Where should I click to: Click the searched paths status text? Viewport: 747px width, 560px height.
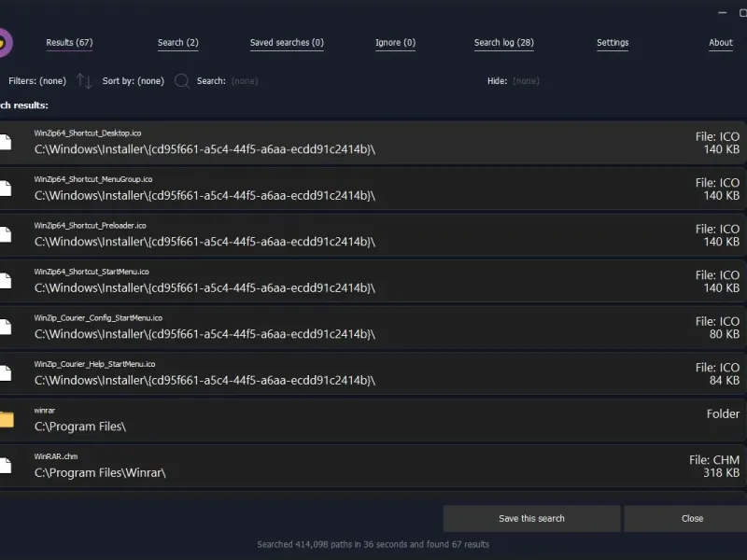(373, 544)
